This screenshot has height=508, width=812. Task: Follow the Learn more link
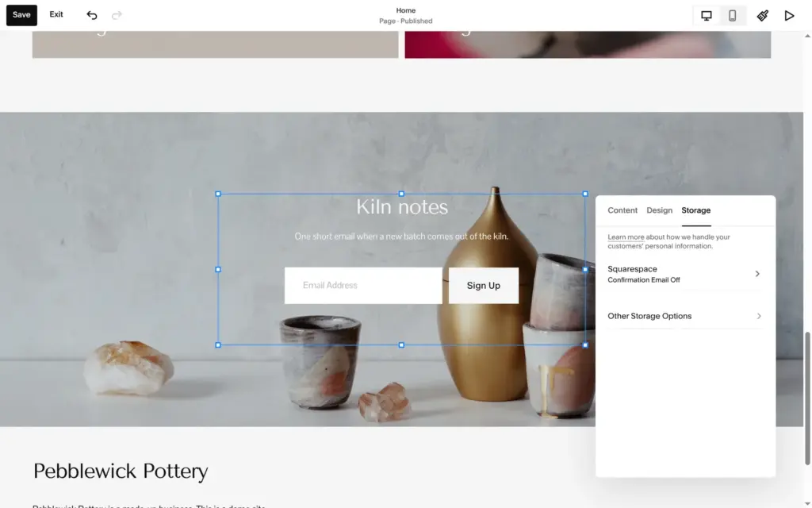pyautogui.click(x=626, y=237)
